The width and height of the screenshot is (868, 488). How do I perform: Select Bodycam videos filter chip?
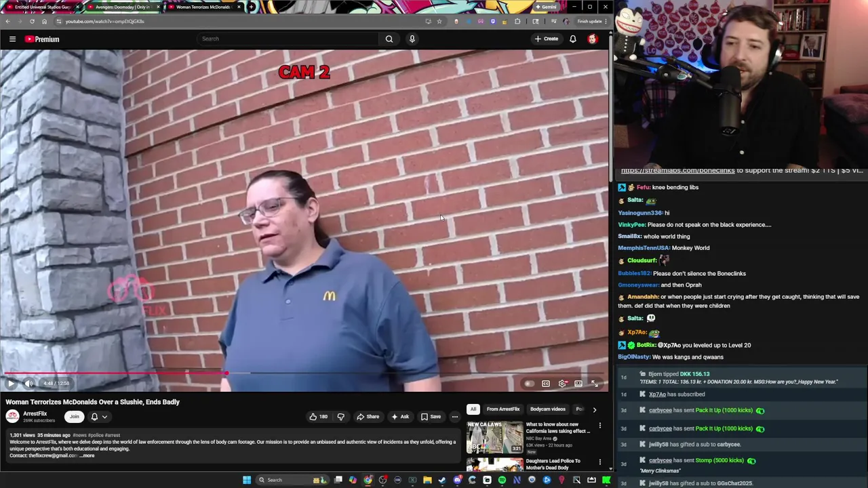547,409
